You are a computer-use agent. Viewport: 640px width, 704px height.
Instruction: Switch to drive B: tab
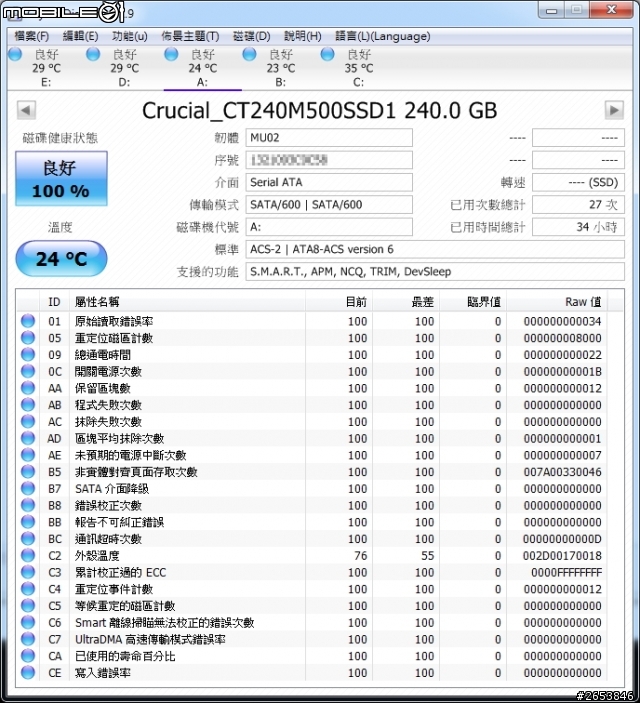pyautogui.click(x=281, y=68)
